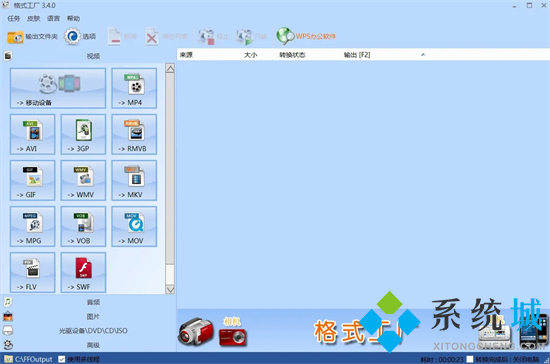
Task: Select the -> MOV conversion tile
Action: click(x=134, y=227)
